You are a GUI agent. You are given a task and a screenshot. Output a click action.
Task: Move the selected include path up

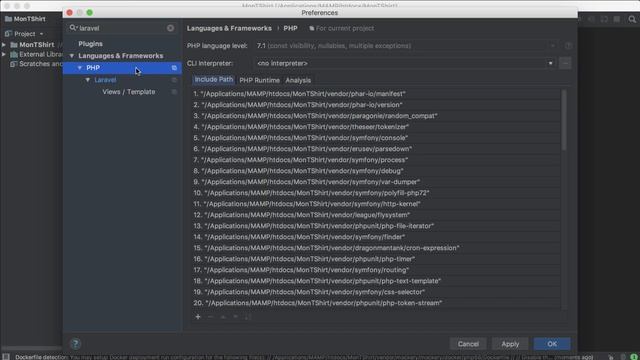point(223,317)
